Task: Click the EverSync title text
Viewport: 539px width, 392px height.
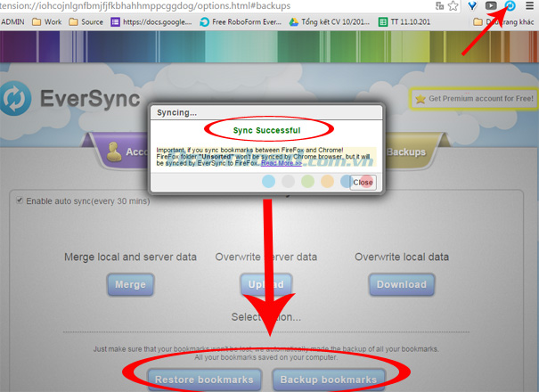Action: pyautogui.click(x=90, y=99)
